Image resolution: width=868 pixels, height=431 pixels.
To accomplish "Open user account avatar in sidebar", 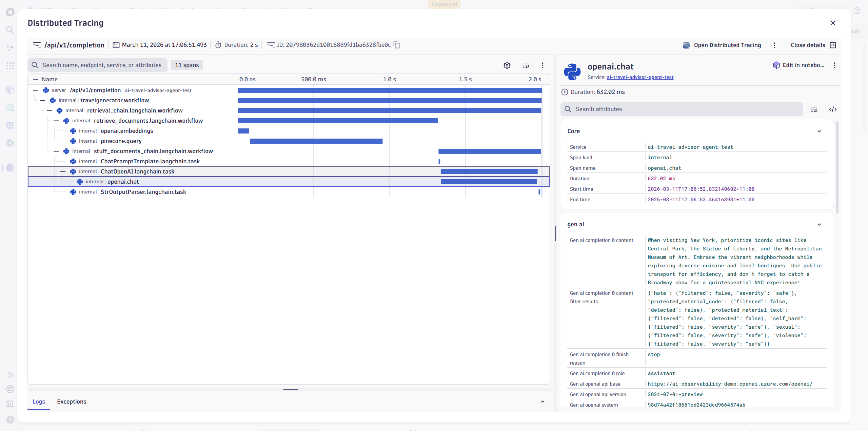I will [10, 419].
